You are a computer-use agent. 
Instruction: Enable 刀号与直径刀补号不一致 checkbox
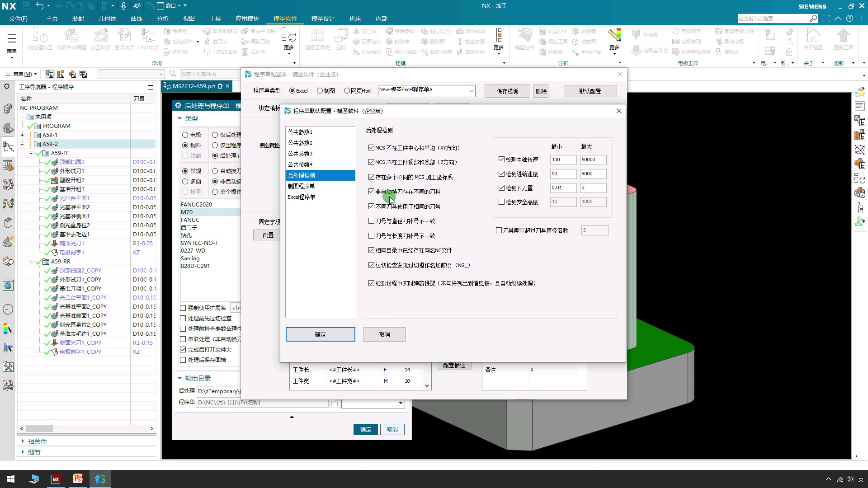tap(371, 221)
